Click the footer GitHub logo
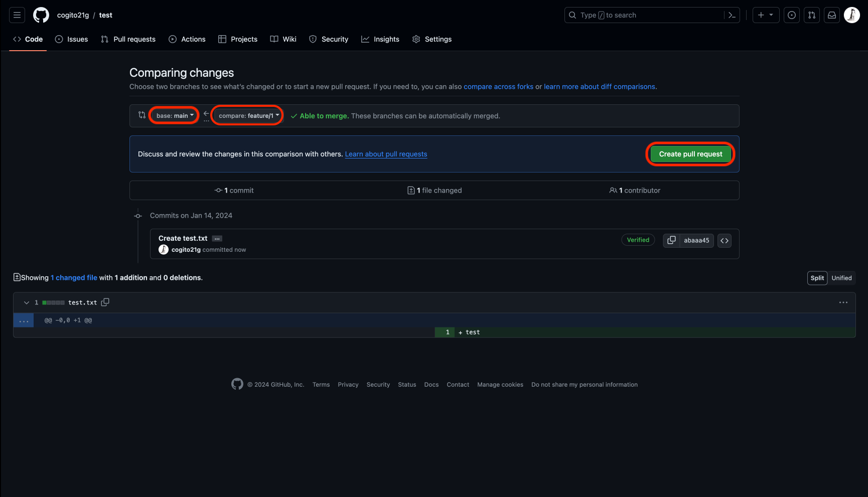The image size is (868, 497). 237,384
